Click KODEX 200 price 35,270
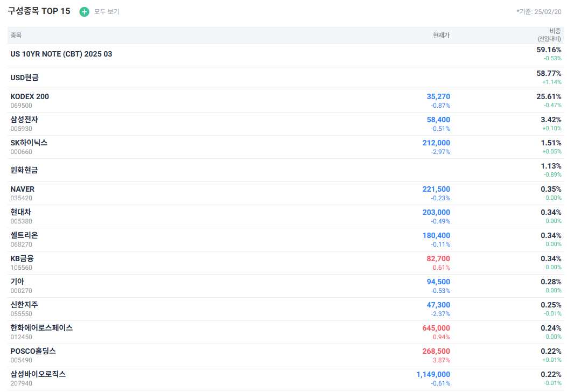Viewport: 567px width, 392px height. [x=438, y=96]
